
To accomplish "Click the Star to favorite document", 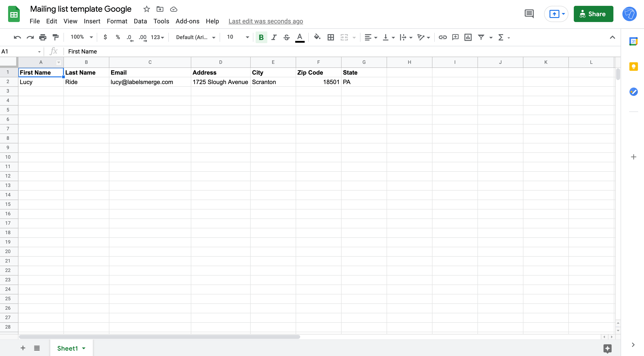I will (146, 10).
